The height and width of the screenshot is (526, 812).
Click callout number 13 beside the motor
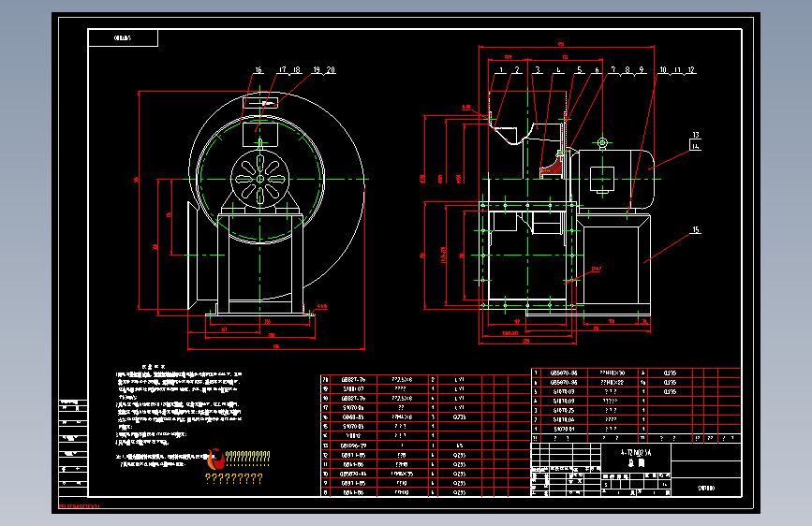coord(696,135)
